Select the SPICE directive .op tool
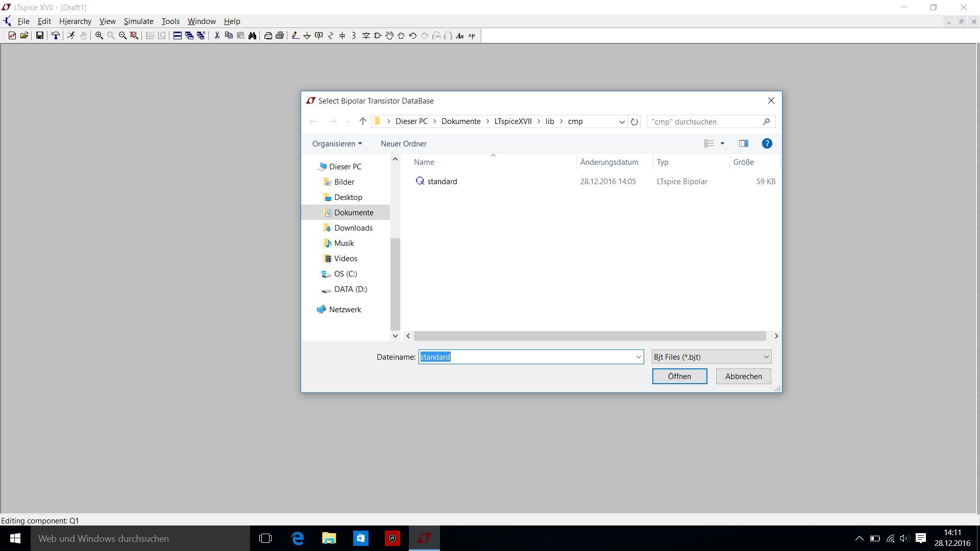The width and height of the screenshot is (980, 551). [x=472, y=36]
